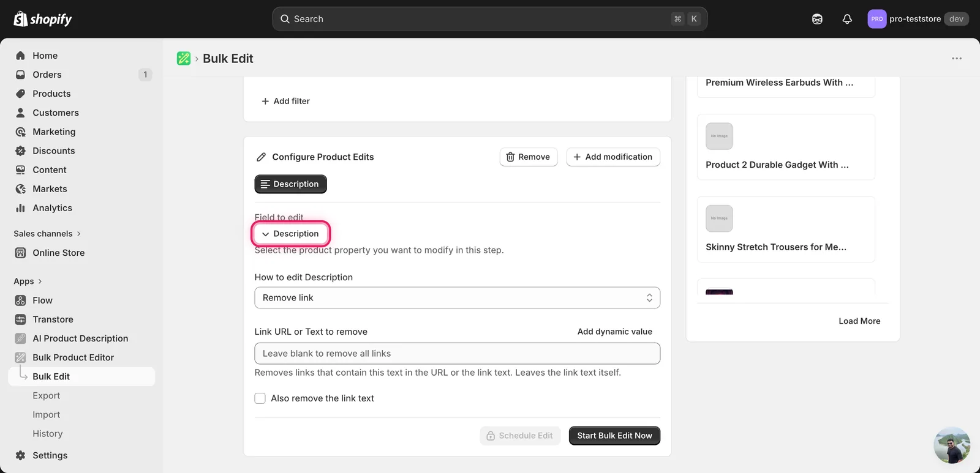The width and height of the screenshot is (980, 473).
Task: Open AI Product Description app icon
Action: (20, 338)
